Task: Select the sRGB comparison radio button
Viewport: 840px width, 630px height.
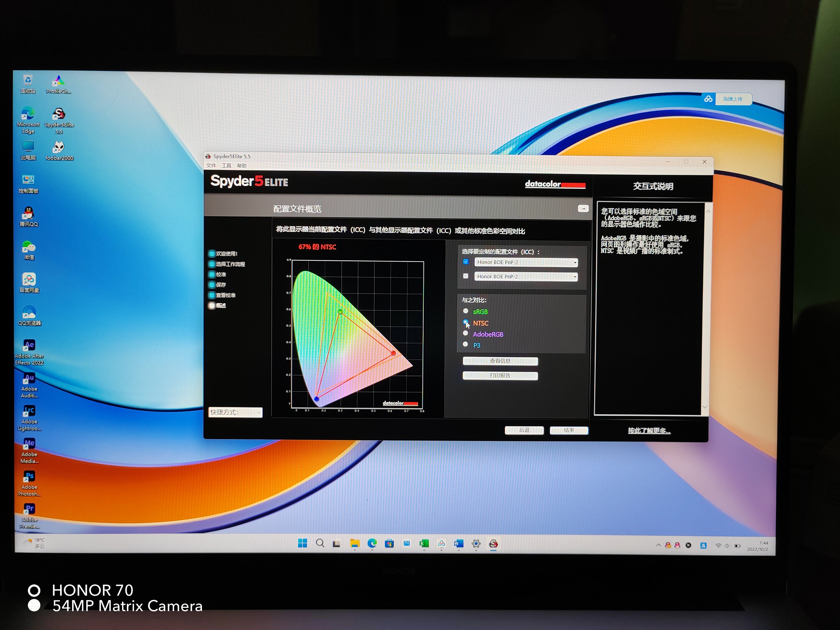Action: coord(466,311)
